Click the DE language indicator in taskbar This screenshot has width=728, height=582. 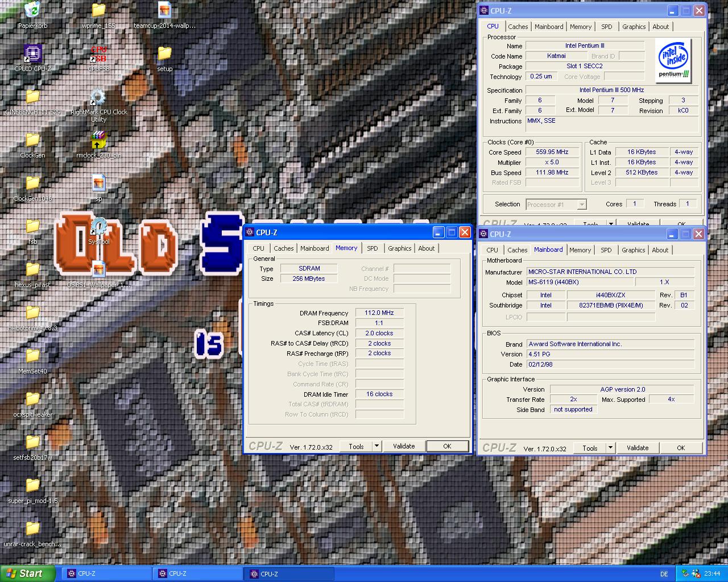point(664,574)
